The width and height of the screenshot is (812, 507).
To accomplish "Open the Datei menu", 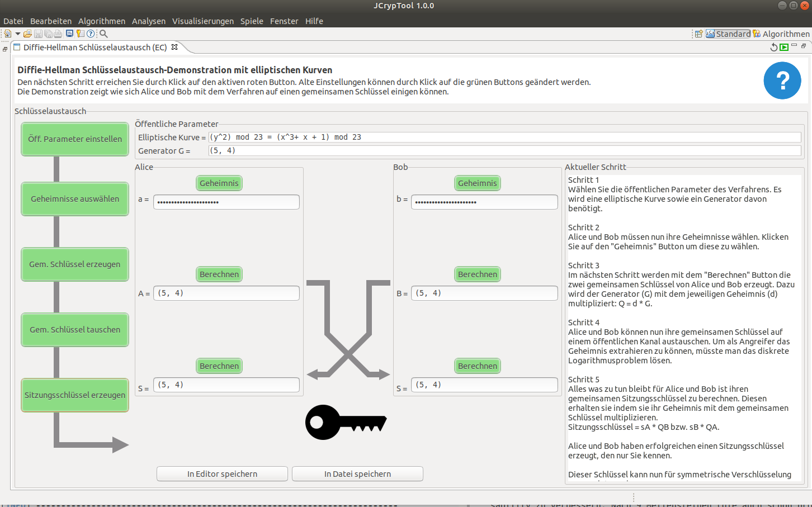I will (x=13, y=21).
